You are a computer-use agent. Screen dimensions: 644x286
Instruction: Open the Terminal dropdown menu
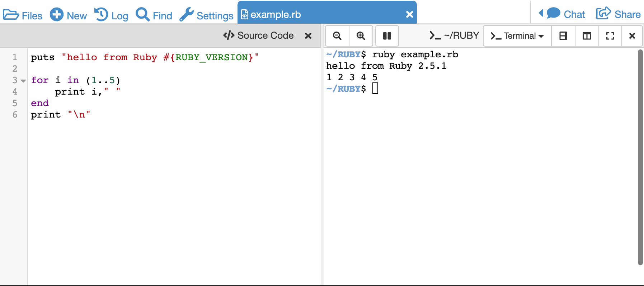(x=517, y=36)
